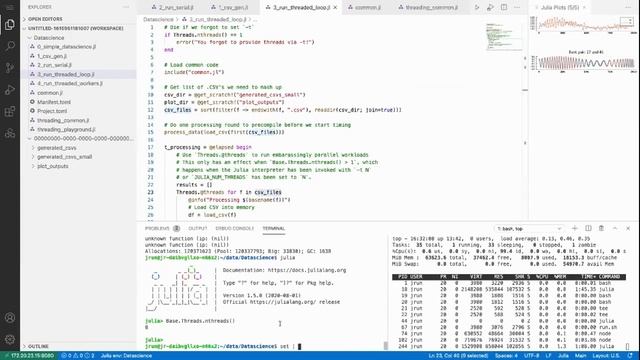
Task: Open 4_run_threaded_workers.jl file
Action: (x=78, y=84)
